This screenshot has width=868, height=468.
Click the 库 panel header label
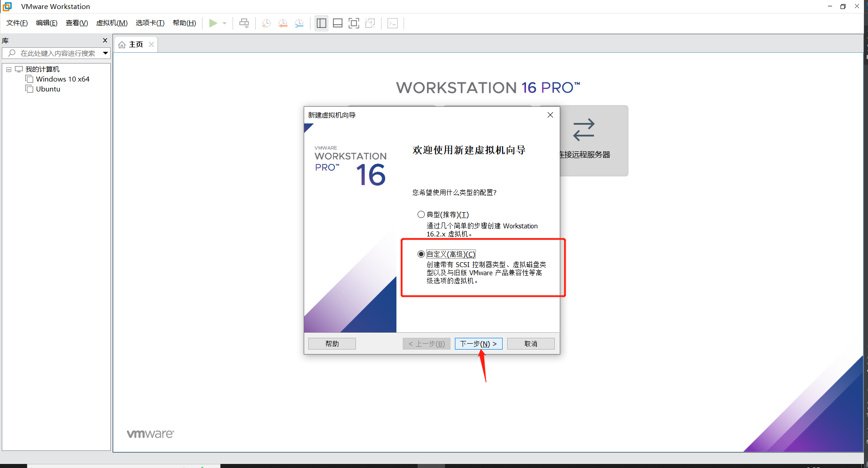point(5,41)
